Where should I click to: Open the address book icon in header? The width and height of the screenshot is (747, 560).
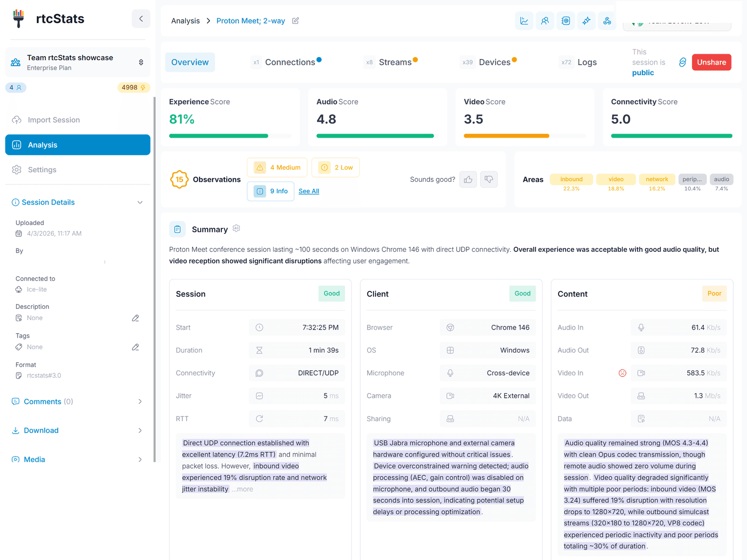pos(566,21)
